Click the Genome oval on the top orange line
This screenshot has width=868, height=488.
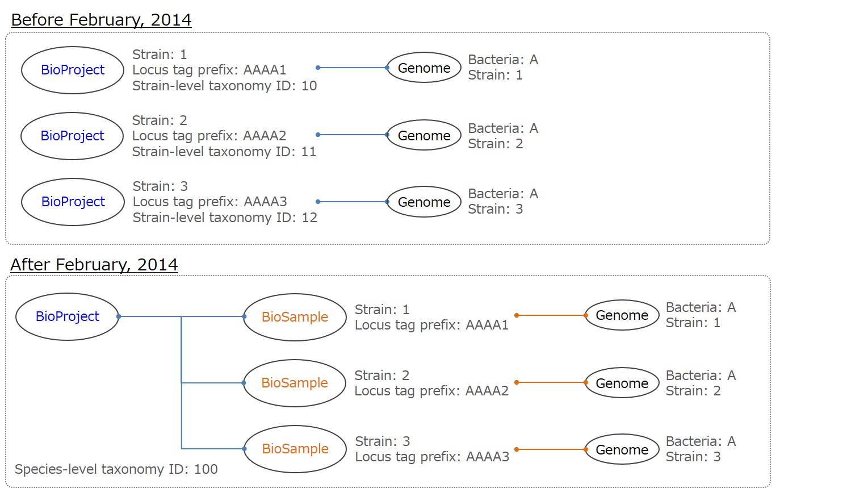point(622,315)
